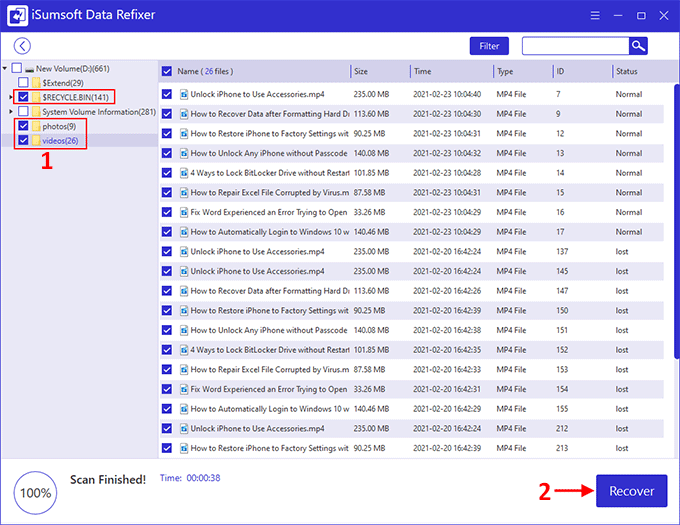Click the 100% scan progress circle
The width and height of the screenshot is (680, 525).
(36, 493)
